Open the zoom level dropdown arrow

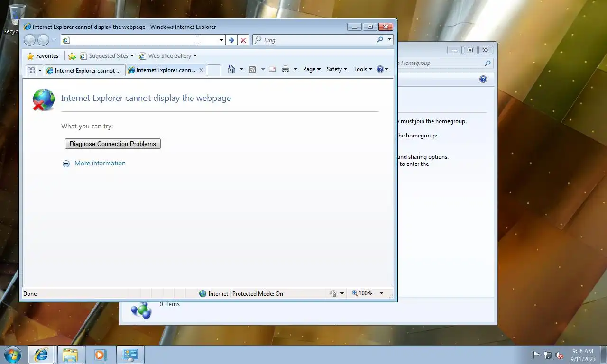point(381,294)
